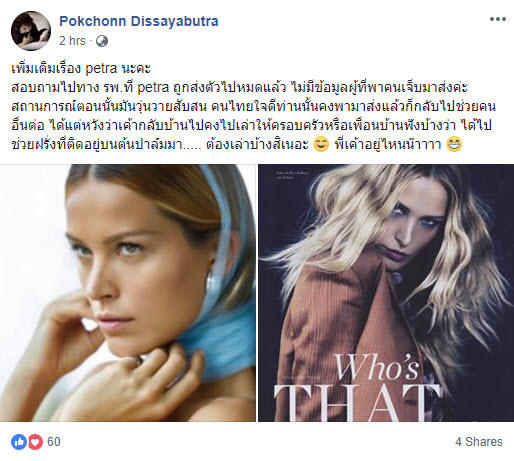The width and height of the screenshot is (514, 461).
Task: Click the public globe privacy icon
Action: 102,41
